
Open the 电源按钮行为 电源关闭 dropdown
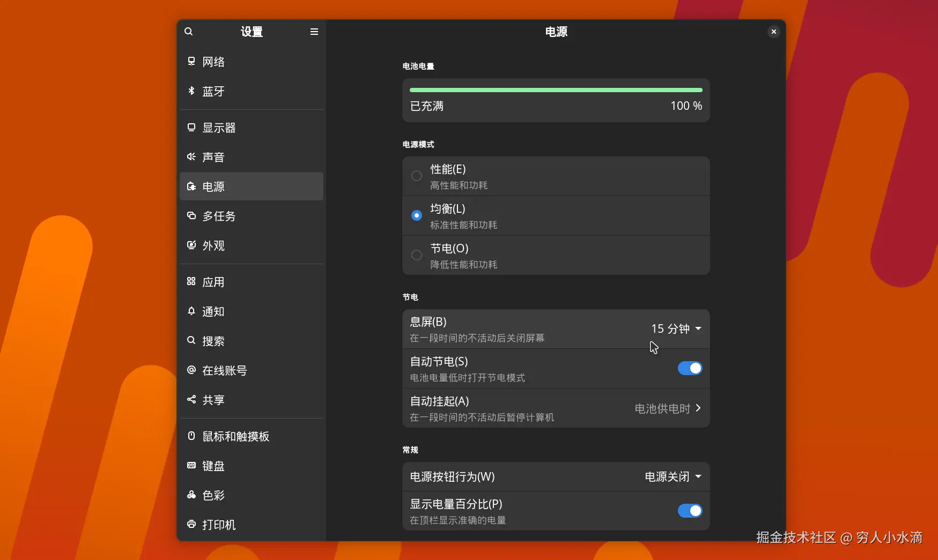pyautogui.click(x=673, y=476)
